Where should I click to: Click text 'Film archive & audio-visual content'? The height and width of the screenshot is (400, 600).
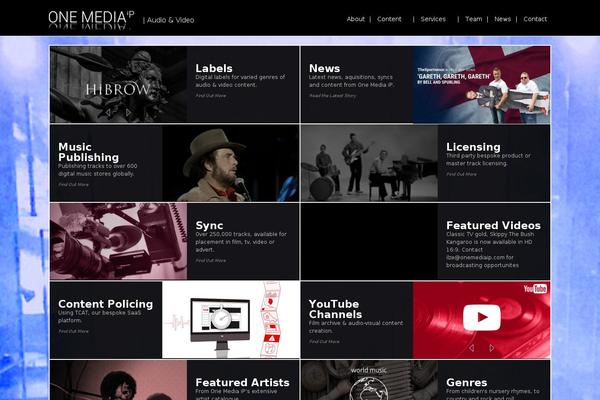pyautogui.click(x=356, y=323)
